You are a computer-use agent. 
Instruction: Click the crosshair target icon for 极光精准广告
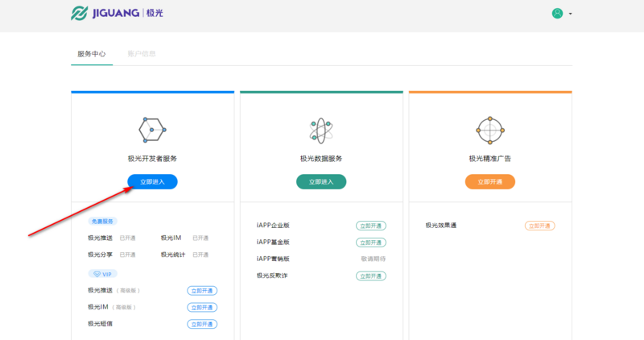coord(490,131)
